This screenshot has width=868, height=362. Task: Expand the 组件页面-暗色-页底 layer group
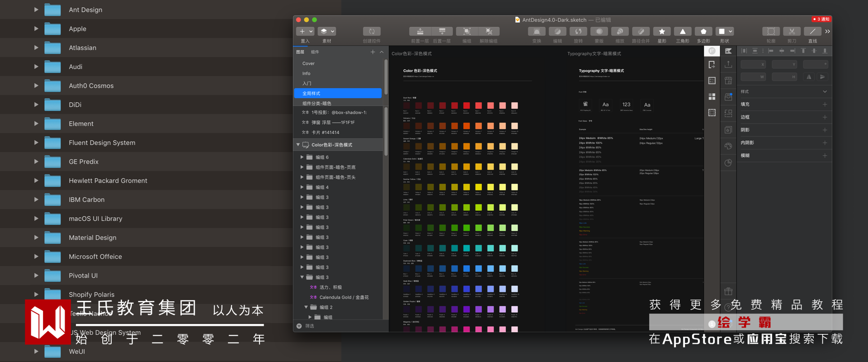[x=302, y=167]
